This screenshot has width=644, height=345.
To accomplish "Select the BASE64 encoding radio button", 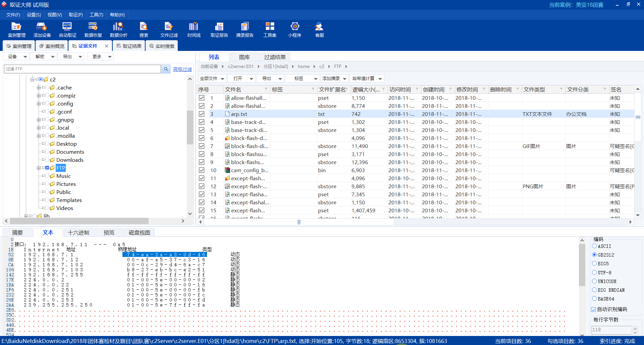I will 594,298.
